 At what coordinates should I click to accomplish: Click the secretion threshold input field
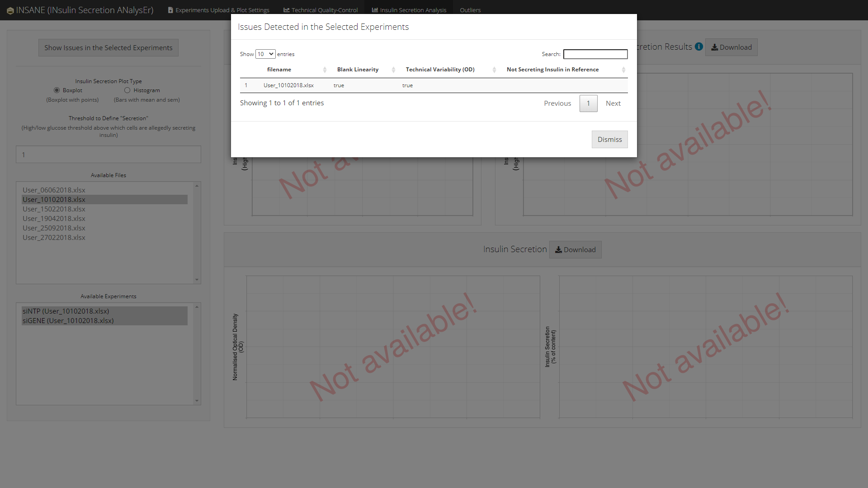coord(108,155)
